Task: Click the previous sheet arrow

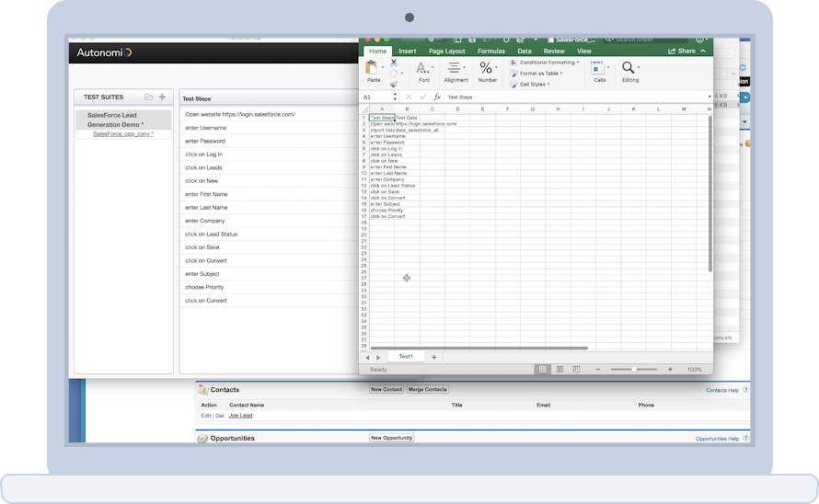Action: click(x=368, y=358)
